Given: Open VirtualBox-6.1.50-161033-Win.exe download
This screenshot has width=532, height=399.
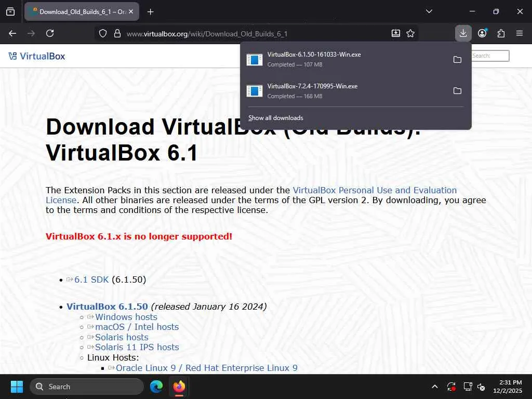Looking at the screenshot, I should point(344,59).
